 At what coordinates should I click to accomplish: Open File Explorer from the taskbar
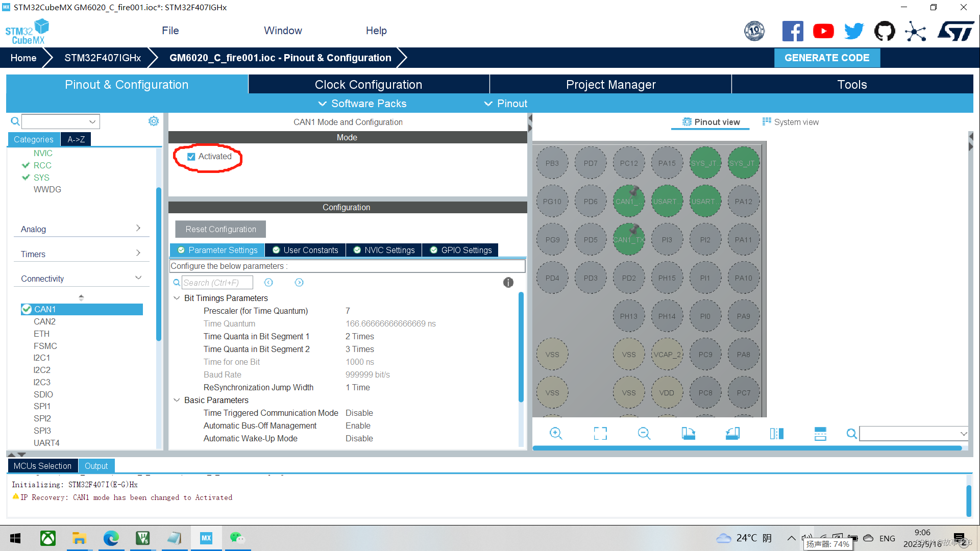click(x=79, y=538)
